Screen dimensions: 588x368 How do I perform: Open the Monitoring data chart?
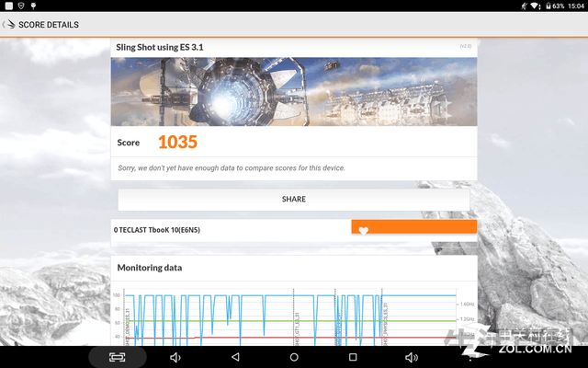pyautogui.click(x=294, y=316)
